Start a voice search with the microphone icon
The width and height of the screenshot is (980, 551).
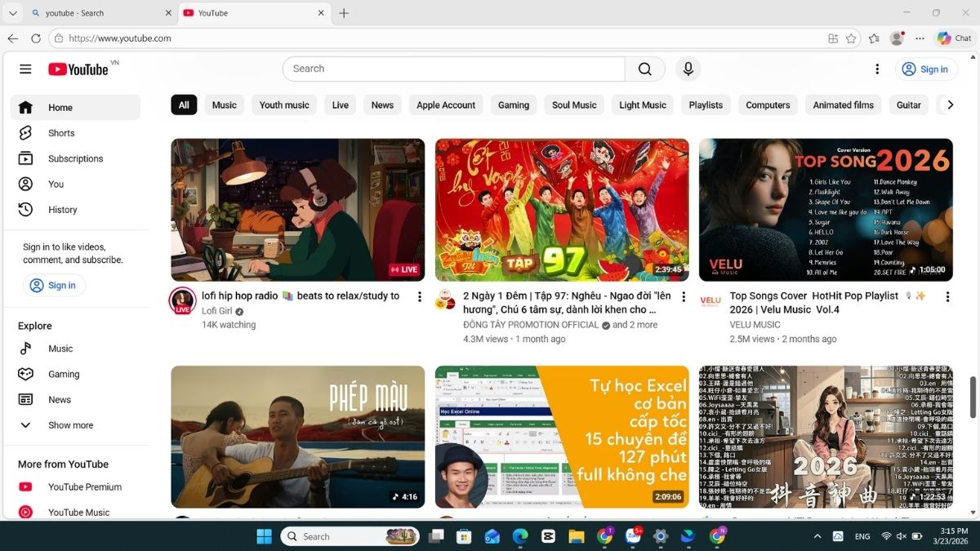688,69
